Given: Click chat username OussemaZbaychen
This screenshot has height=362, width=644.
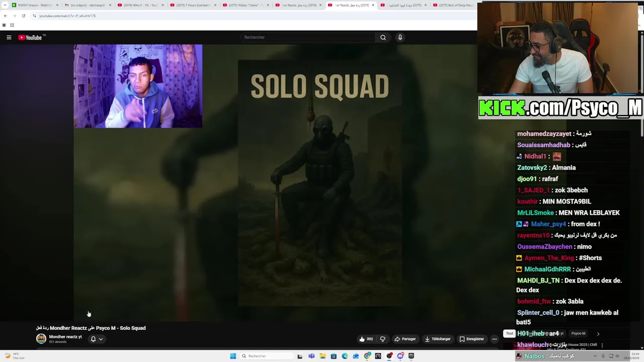Looking at the screenshot, I should coord(544,246).
